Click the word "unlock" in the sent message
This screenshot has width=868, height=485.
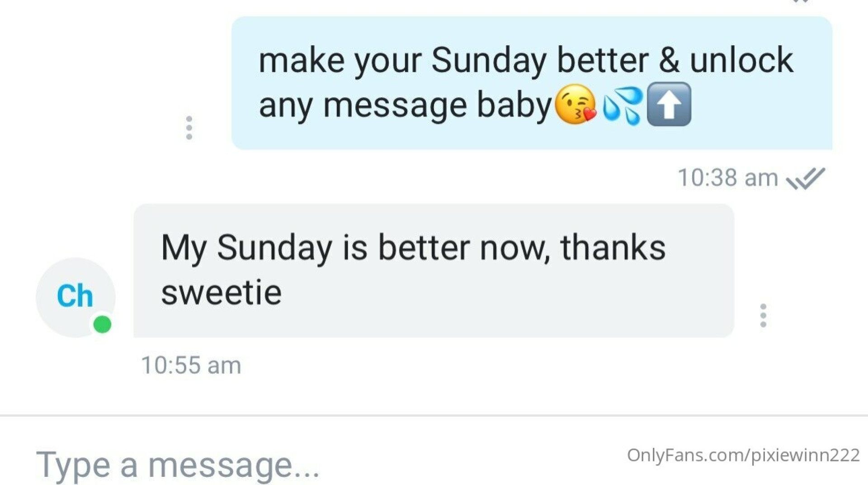click(741, 60)
